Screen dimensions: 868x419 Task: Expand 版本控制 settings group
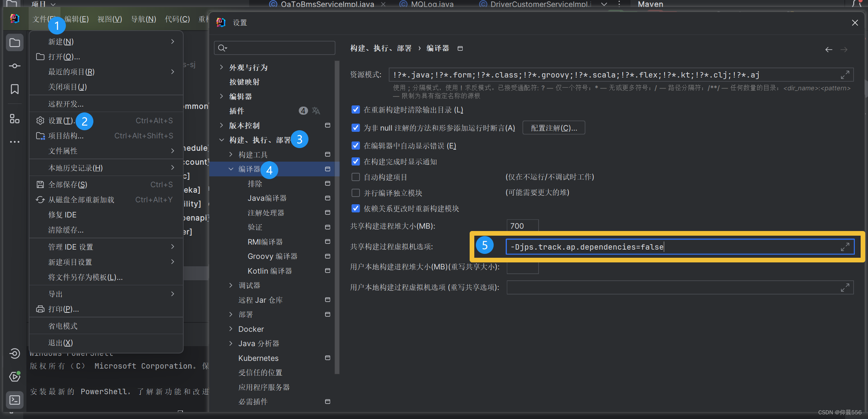[221, 125]
